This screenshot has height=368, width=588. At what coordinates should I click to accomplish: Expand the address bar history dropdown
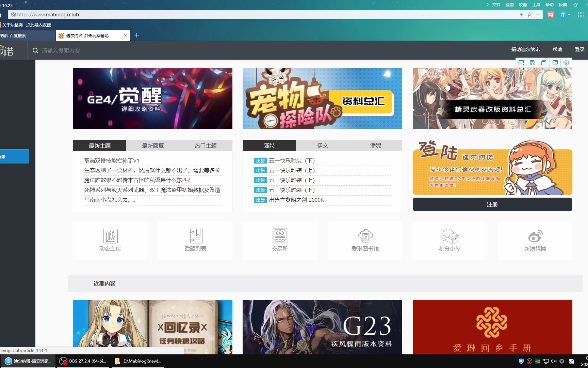pos(538,15)
